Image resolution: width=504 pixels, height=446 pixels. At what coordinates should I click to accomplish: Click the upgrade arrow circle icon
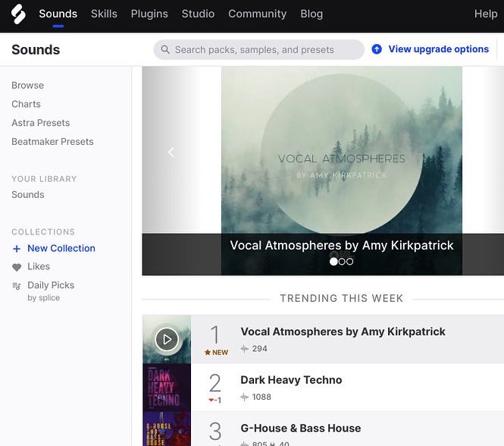377,49
